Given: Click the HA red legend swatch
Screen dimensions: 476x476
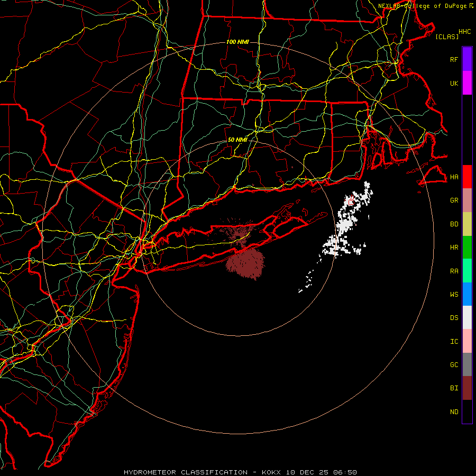Looking at the screenshot, I should (x=467, y=177).
